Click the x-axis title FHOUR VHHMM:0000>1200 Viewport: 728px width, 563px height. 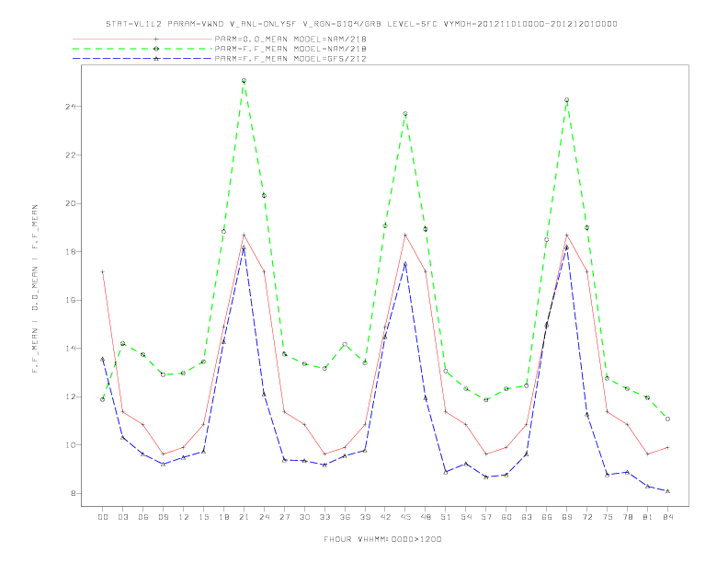click(382, 539)
